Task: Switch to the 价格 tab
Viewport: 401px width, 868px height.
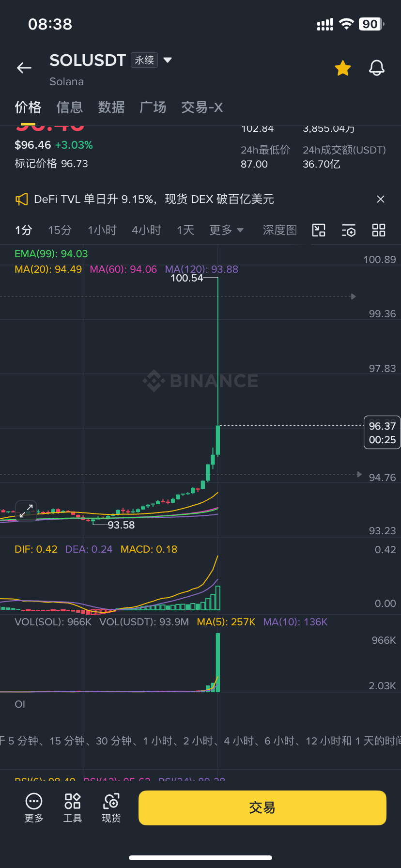Action: coord(28,107)
